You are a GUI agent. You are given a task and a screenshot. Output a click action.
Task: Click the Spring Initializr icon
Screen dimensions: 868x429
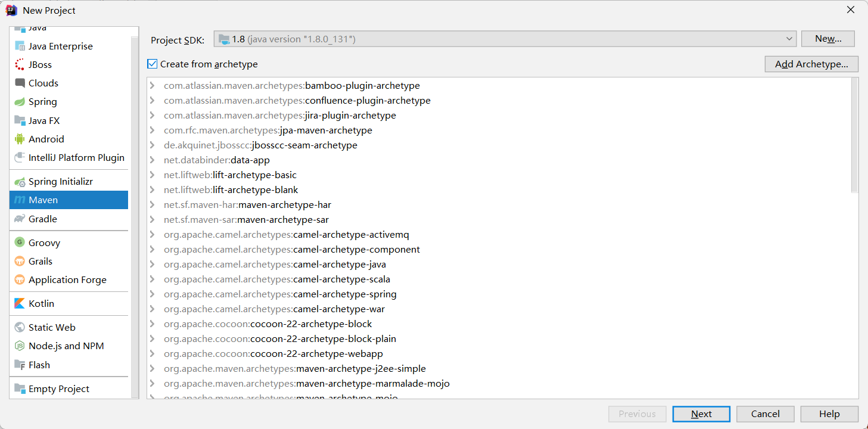point(20,181)
